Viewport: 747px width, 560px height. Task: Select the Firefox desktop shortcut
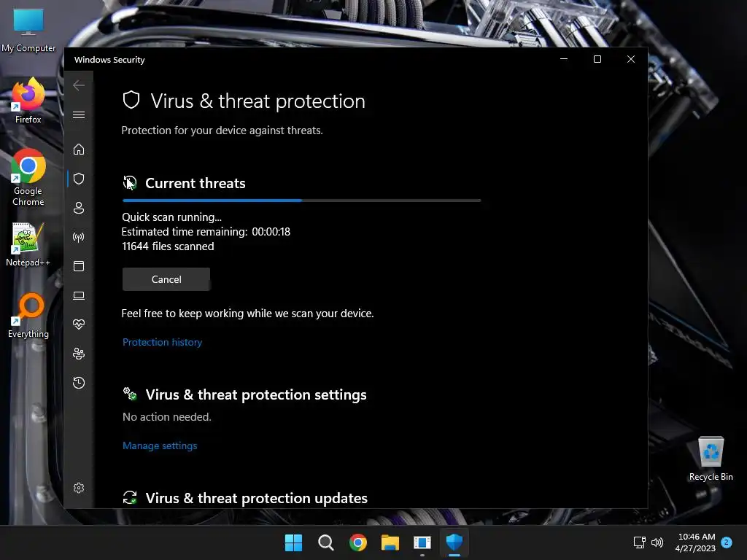click(28, 101)
